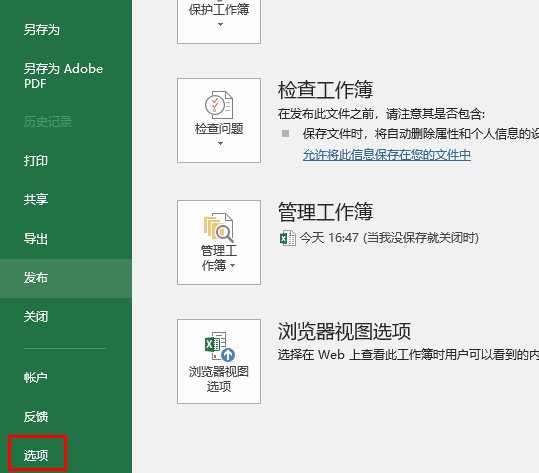Click the 管理工作簿 section heading

tap(325, 211)
